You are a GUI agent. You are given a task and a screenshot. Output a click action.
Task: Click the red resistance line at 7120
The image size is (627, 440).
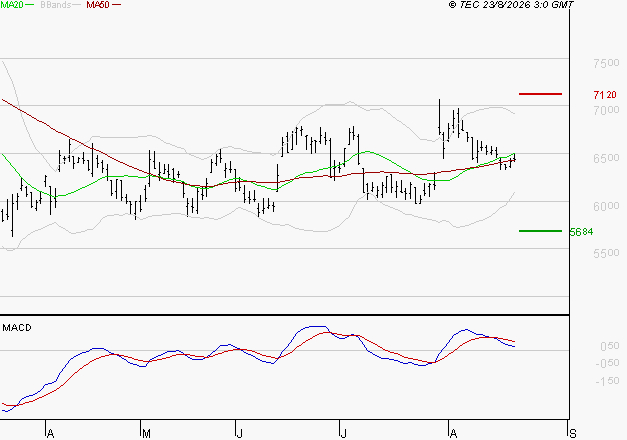point(540,94)
